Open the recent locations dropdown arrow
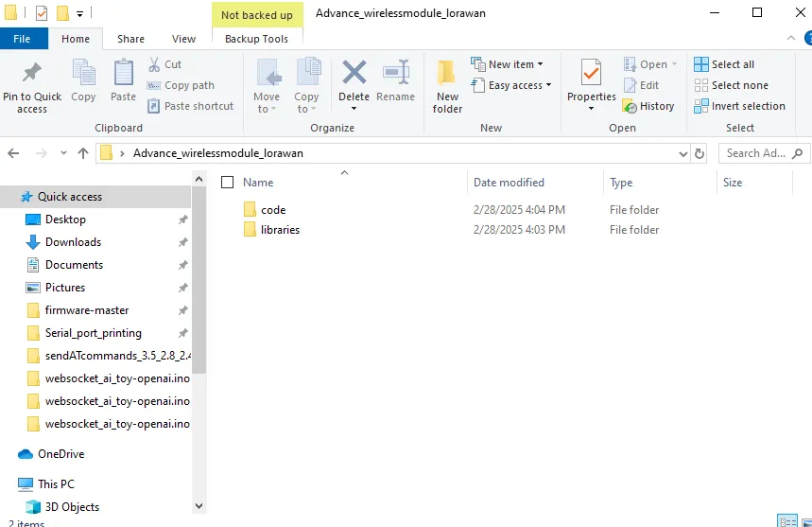Image resolution: width=812 pixels, height=527 pixels. point(63,153)
